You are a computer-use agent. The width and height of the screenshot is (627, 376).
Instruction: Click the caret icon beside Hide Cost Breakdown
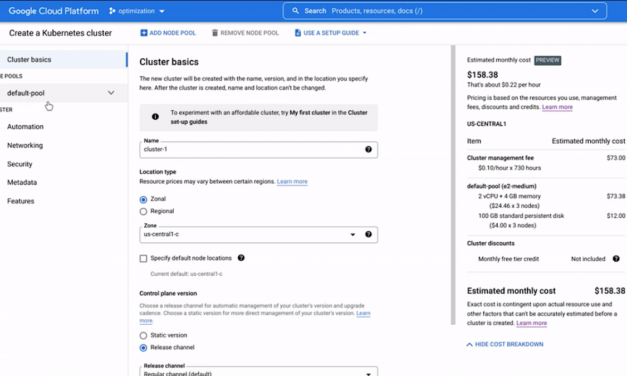469,344
